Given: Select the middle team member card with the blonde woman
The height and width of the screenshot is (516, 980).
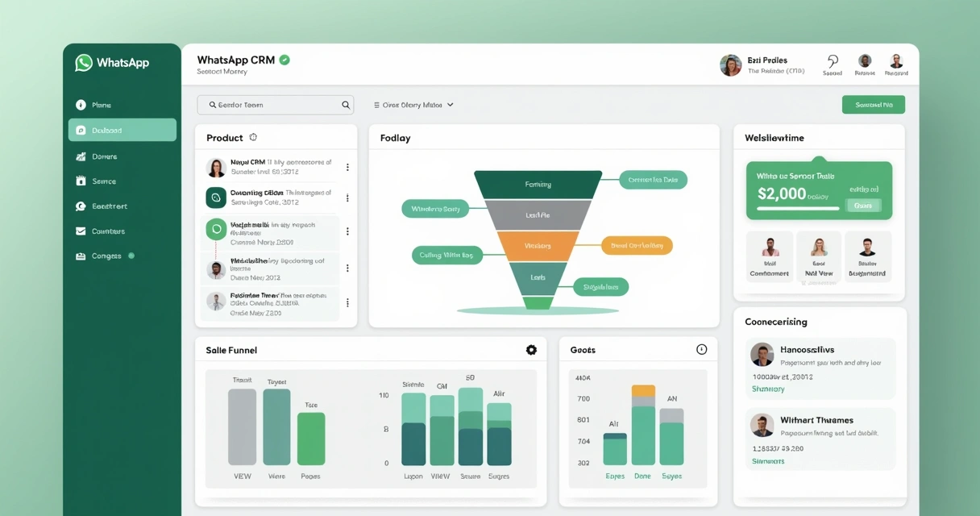Looking at the screenshot, I should pos(819,256).
